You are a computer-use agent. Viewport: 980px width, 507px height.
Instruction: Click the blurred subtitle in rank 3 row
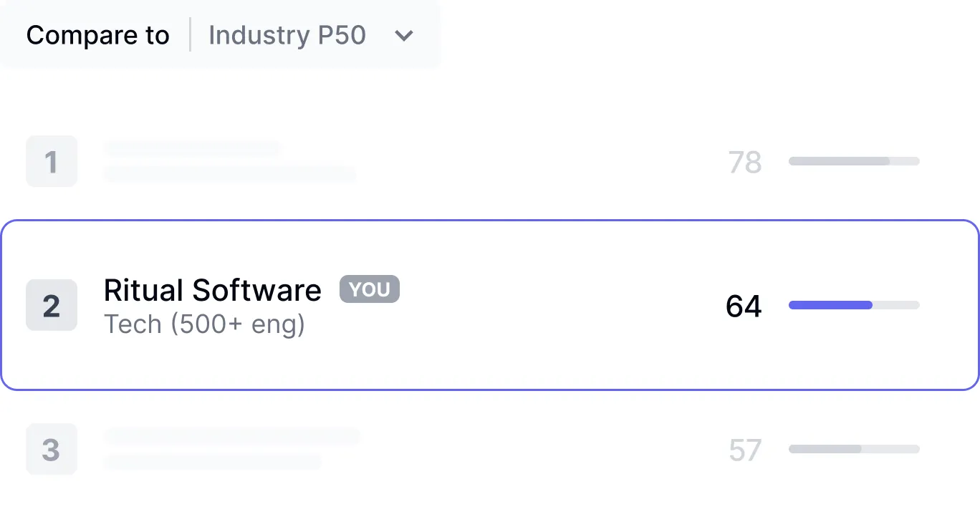click(x=212, y=462)
